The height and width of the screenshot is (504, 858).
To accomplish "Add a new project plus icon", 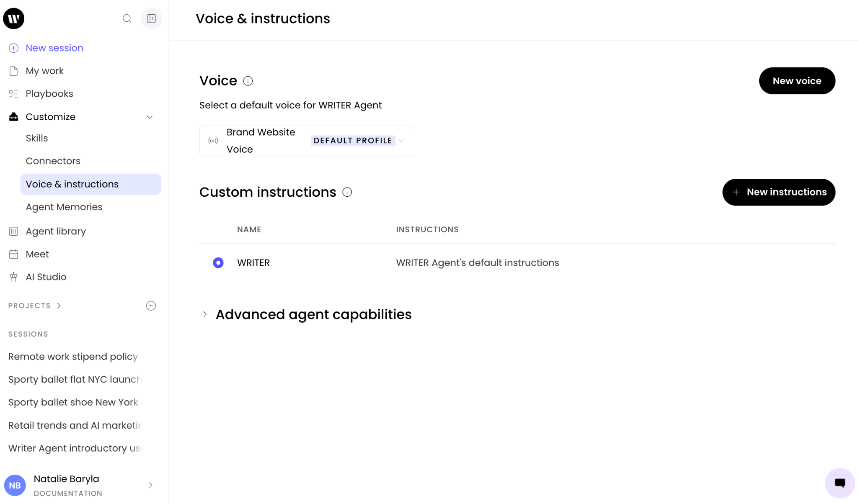I will pyautogui.click(x=151, y=306).
